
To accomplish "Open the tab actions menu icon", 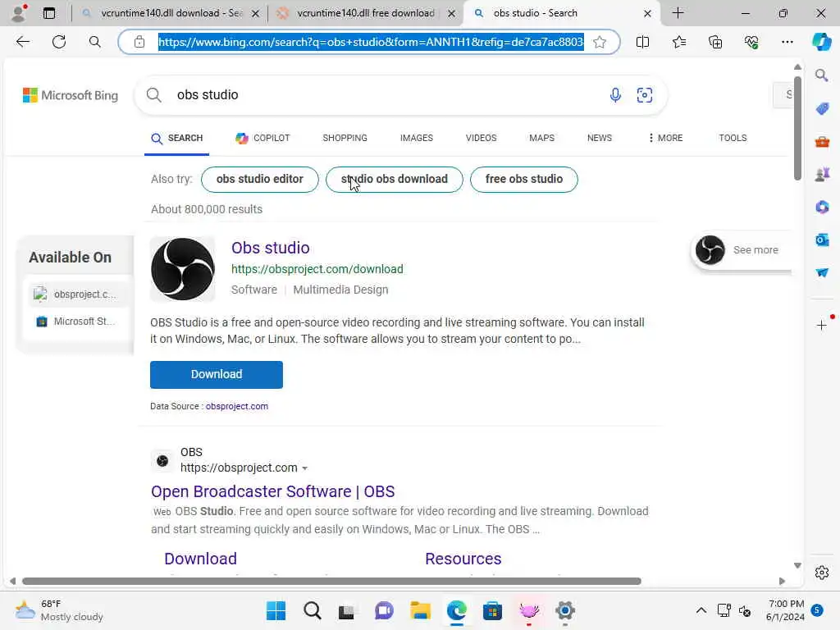I will (x=48, y=13).
